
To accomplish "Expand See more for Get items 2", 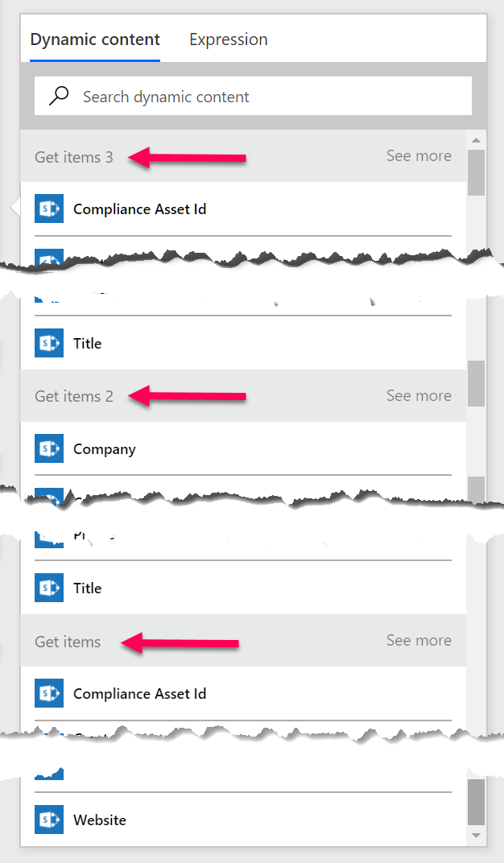I will pos(419,396).
